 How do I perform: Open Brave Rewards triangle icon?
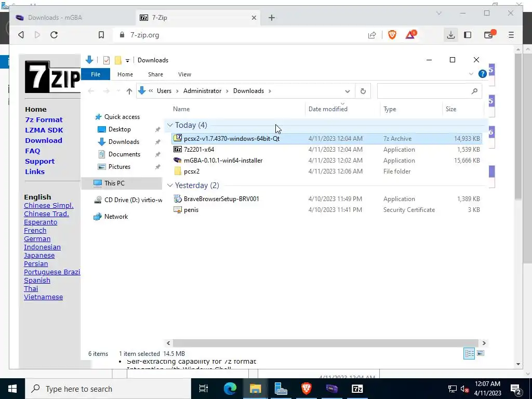(x=410, y=35)
